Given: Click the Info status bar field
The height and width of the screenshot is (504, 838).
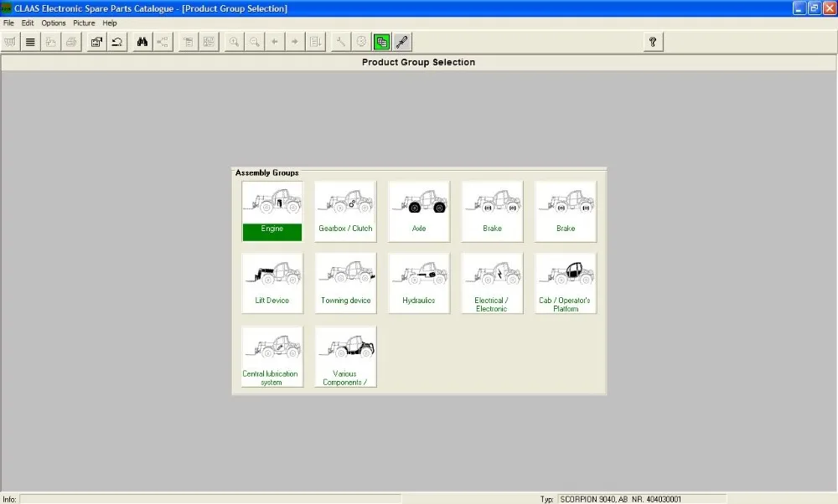Looking at the screenshot, I should (210, 499).
